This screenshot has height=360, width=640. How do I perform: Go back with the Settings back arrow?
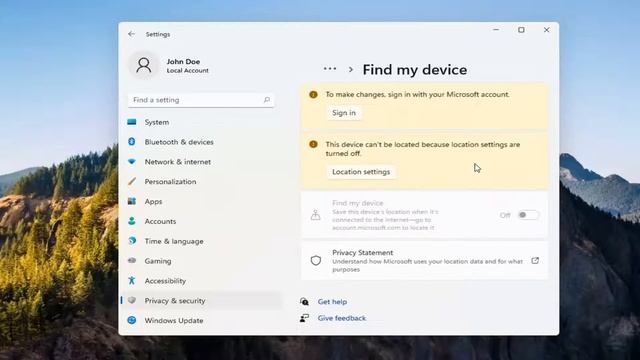pyautogui.click(x=131, y=34)
